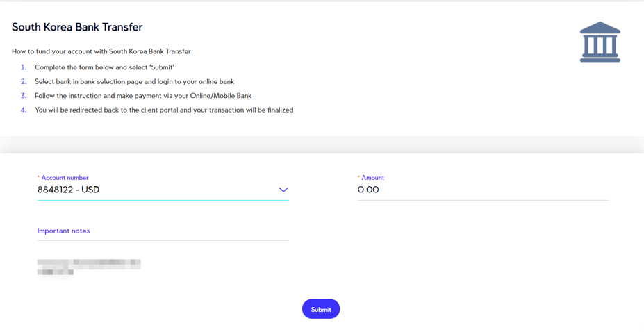
Task: Click the 'How to fund your account' line
Action: (x=101, y=51)
